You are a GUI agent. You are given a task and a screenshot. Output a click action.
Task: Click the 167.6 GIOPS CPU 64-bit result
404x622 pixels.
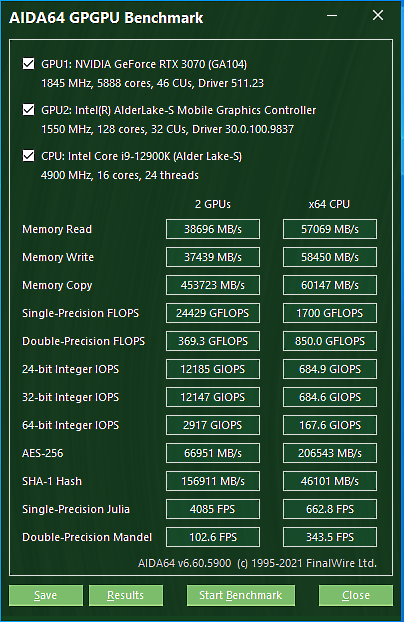tap(330, 425)
